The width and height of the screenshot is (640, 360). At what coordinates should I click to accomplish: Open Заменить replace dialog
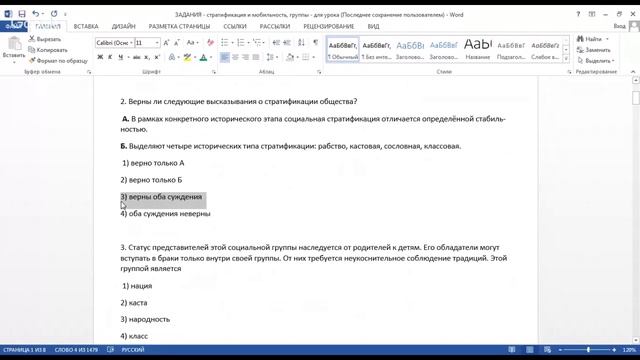(594, 50)
